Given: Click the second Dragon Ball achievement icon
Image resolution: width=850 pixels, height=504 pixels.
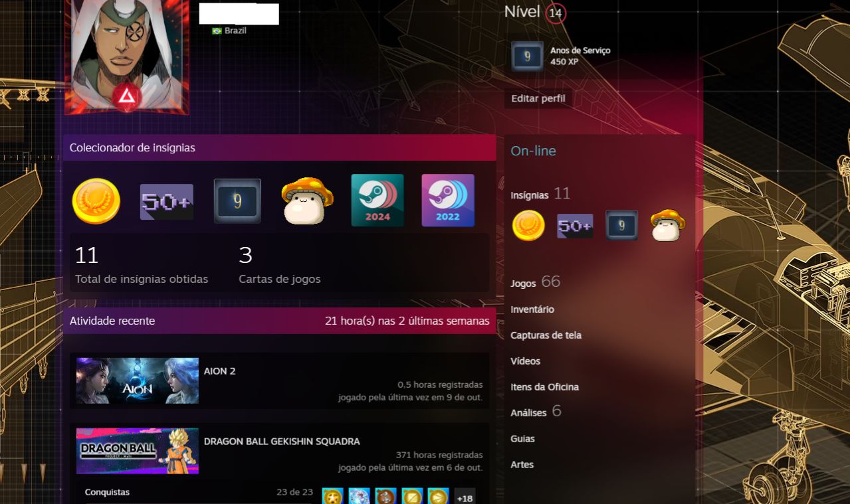Looking at the screenshot, I should click(359, 497).
